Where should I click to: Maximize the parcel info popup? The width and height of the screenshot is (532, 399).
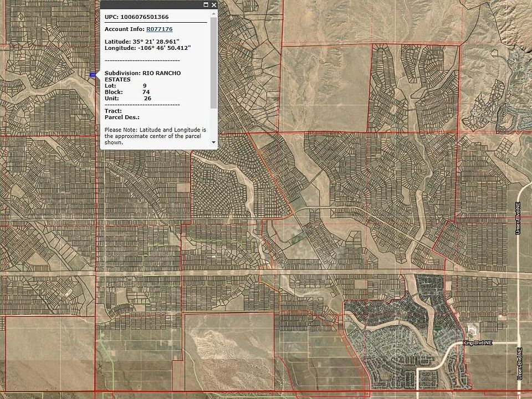point(206,4)
